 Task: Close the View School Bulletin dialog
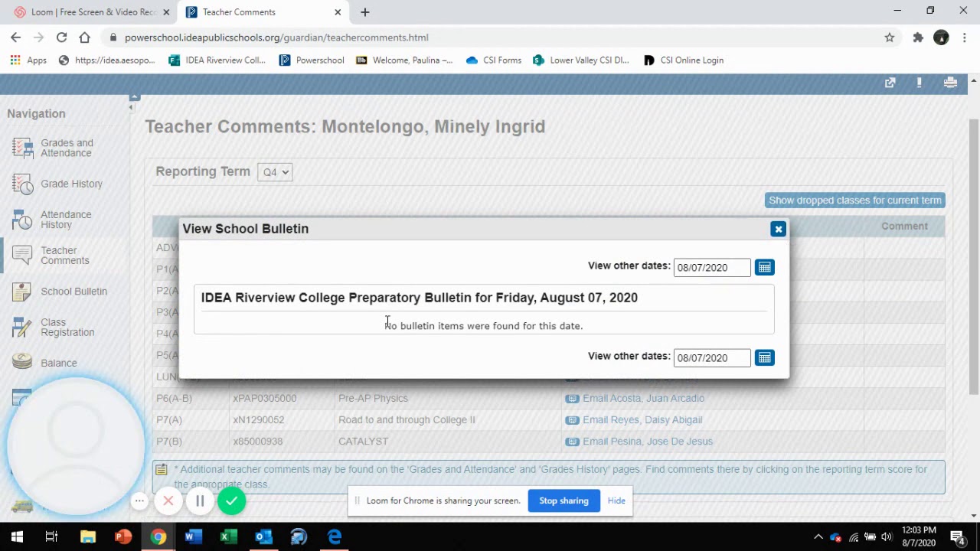(x=778, y=229)
